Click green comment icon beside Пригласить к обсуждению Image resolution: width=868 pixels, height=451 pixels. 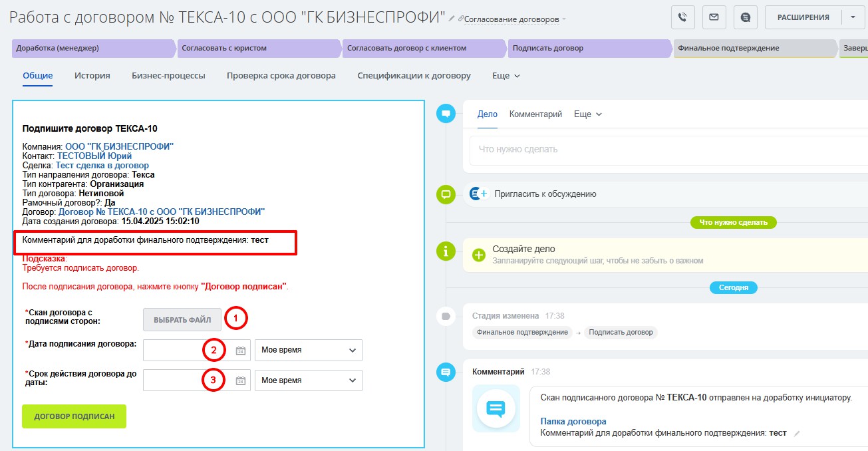click(x=446, y=194)
